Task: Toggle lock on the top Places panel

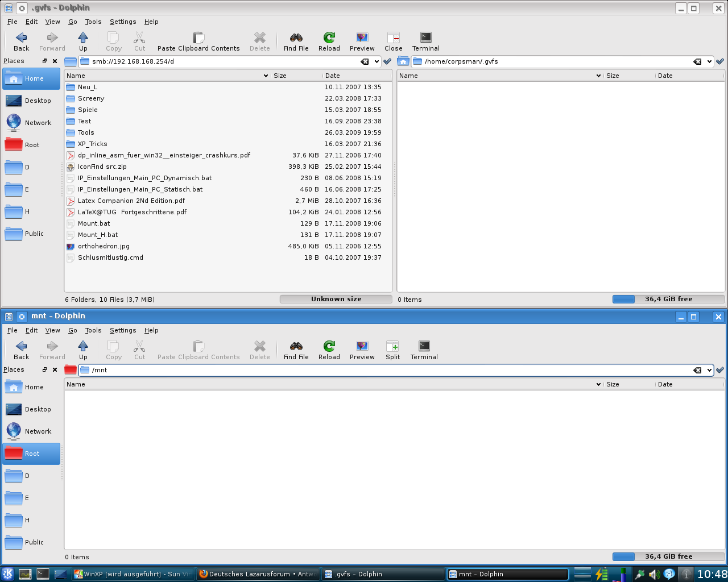Action: (44, 61)
